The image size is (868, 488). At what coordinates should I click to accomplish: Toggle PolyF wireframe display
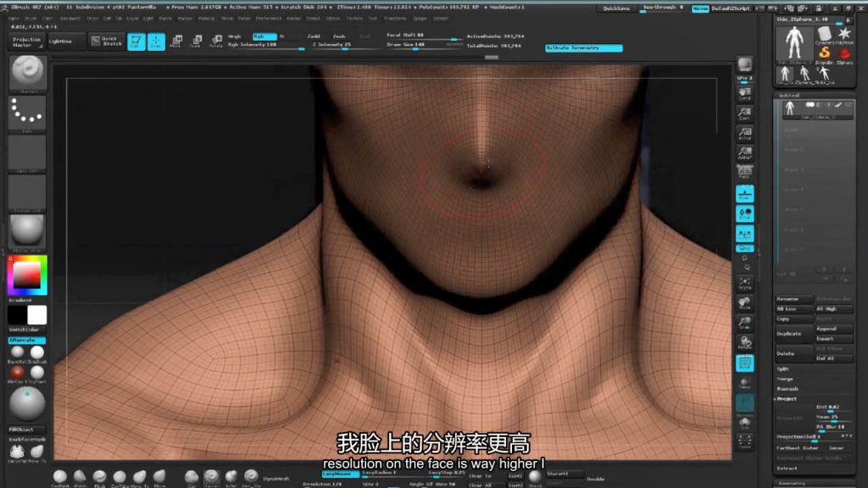click(x=744, y=363)
